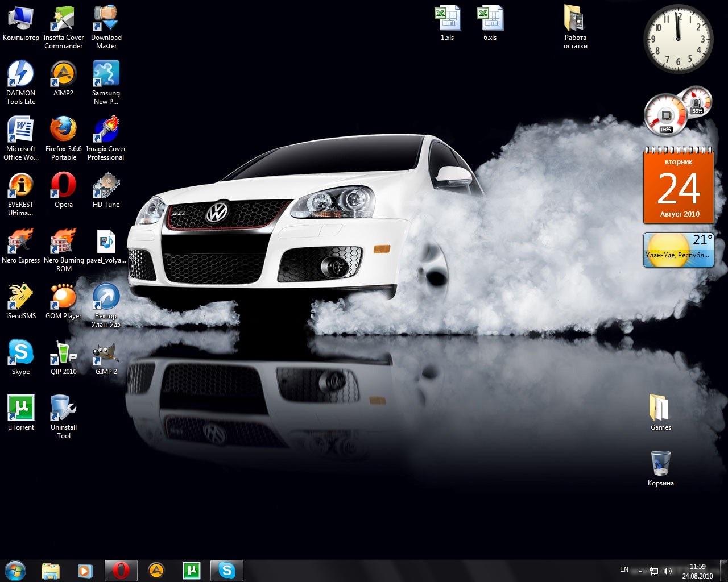Image resolution: width=728 pixels, height=582 pixels.
Task: Select the 1.xls Excel file
Action: (447, 19)
